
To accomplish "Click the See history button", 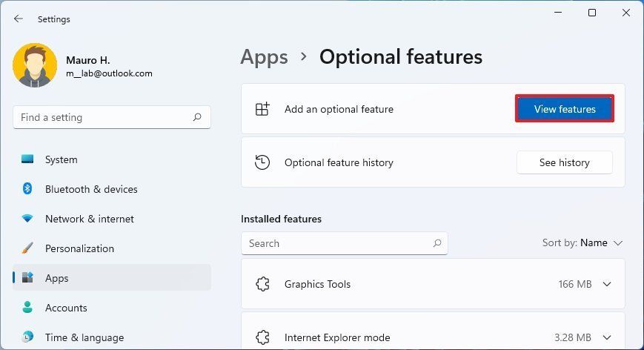I will coord(564,162).
